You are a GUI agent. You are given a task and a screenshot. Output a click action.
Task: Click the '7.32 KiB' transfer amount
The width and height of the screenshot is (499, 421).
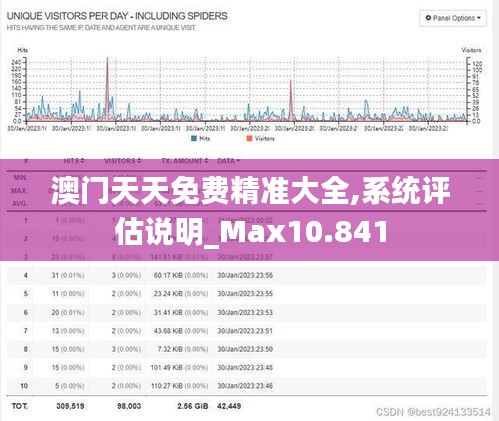(170, 349)
